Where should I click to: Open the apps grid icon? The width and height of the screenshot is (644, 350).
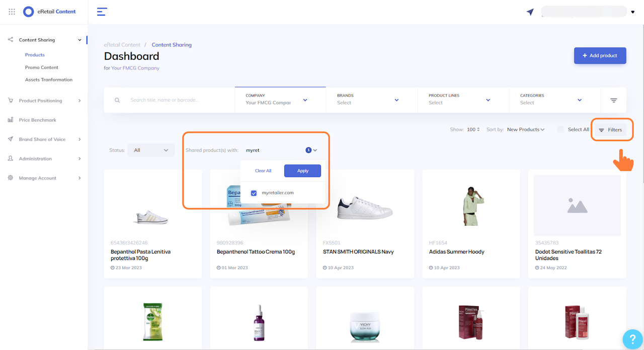coord(12,12)
